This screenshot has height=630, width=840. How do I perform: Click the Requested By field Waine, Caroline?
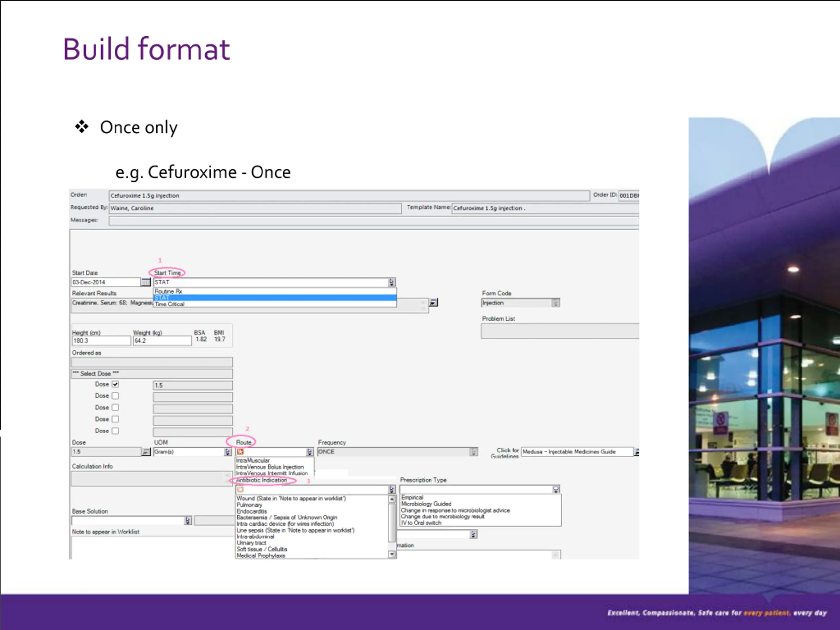[x=255, y=208]
